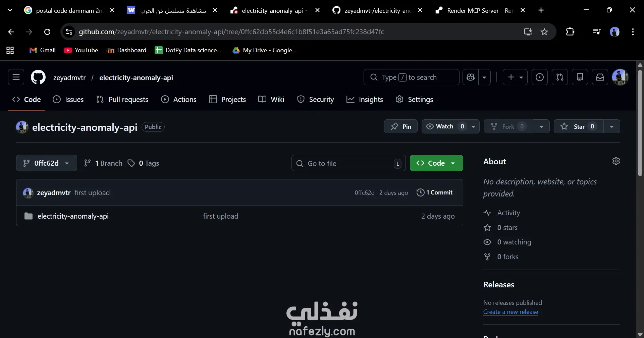Viewport: 644px width, 338px height.
Task: Open the tab search dropdown arrow
Action: tap(10, 10)
